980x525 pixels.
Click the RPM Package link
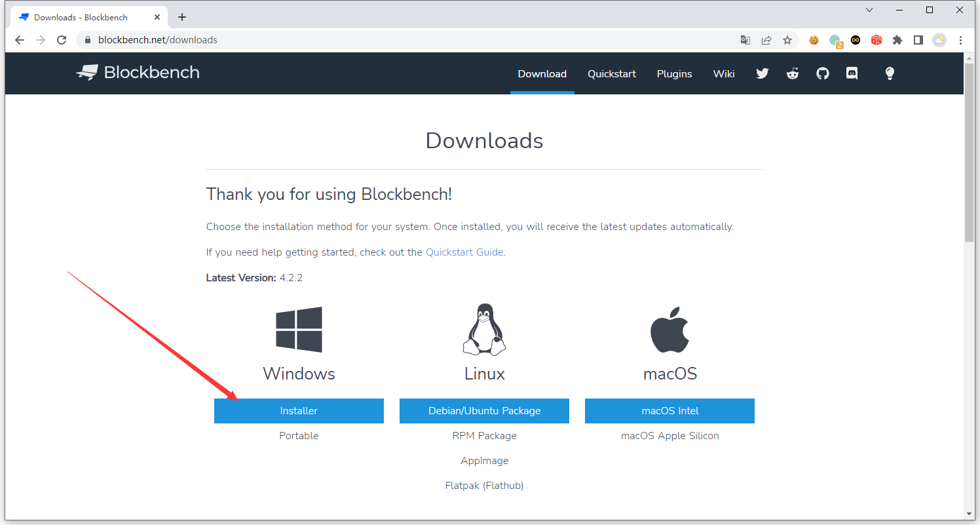pyautogui.click(x=484, y=436)
